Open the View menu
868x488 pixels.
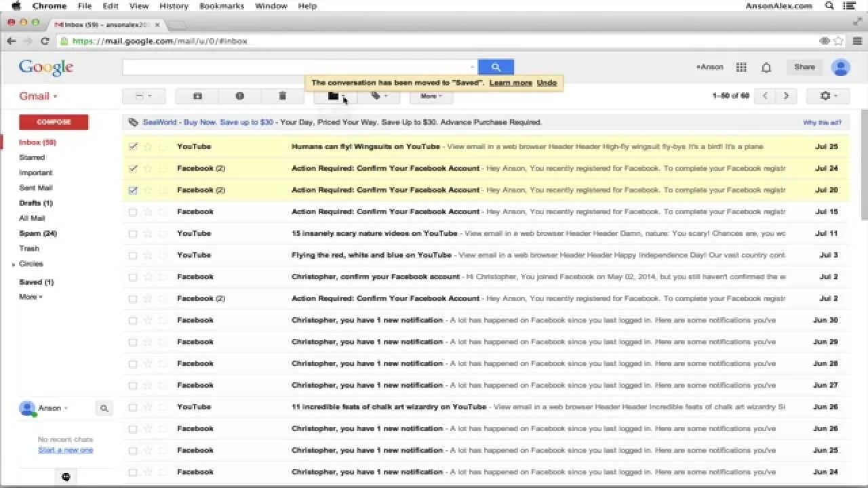coord(139,6)
